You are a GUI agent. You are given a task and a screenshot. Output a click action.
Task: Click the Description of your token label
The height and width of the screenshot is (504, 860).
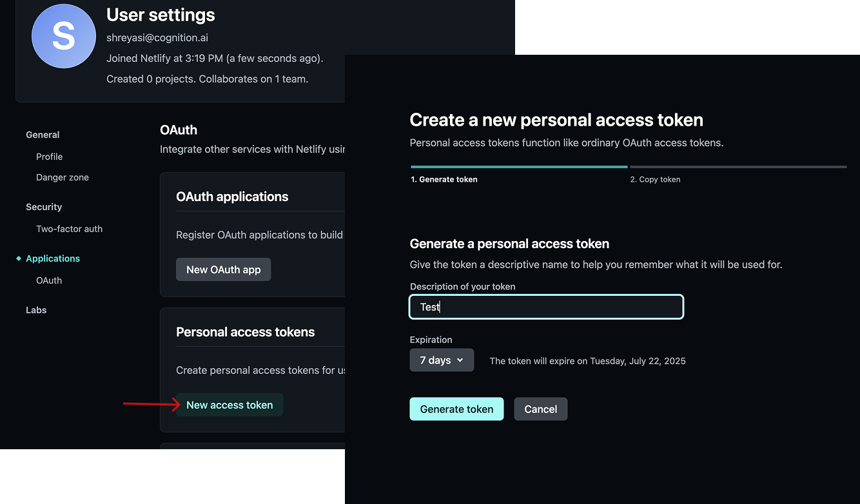tap(462, 286)
